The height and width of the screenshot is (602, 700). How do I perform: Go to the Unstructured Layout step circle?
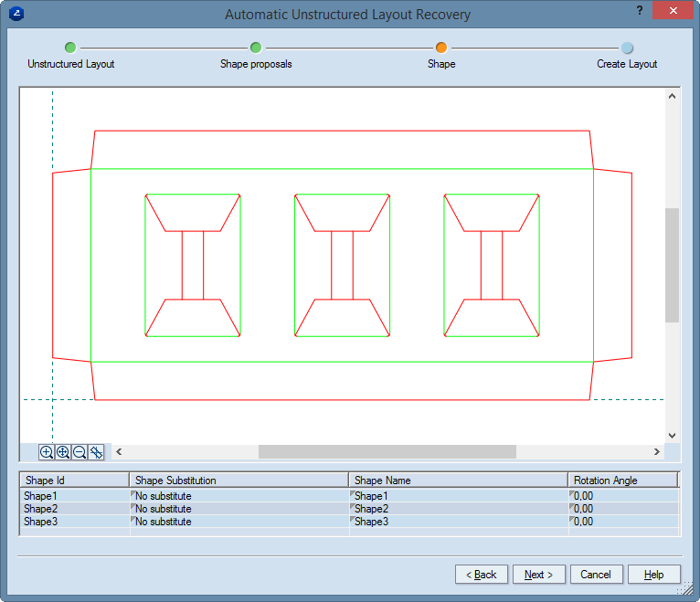click(x=70, y=48)
